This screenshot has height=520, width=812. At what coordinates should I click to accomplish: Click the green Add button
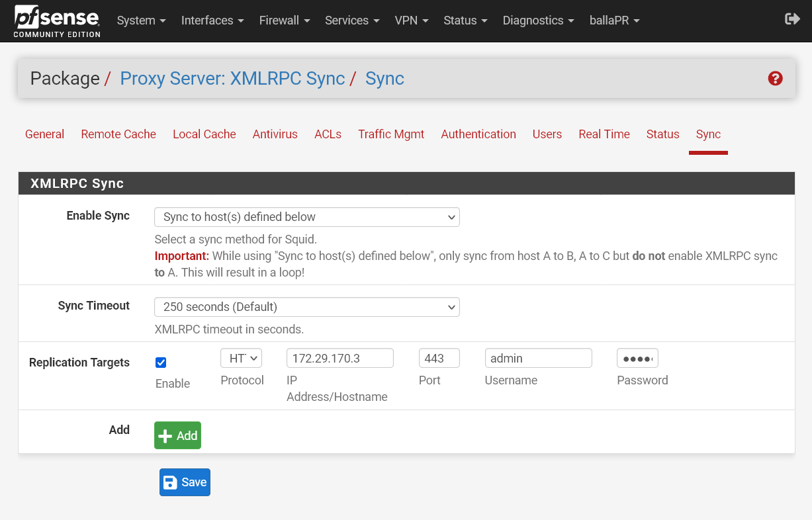pos(177,435)
